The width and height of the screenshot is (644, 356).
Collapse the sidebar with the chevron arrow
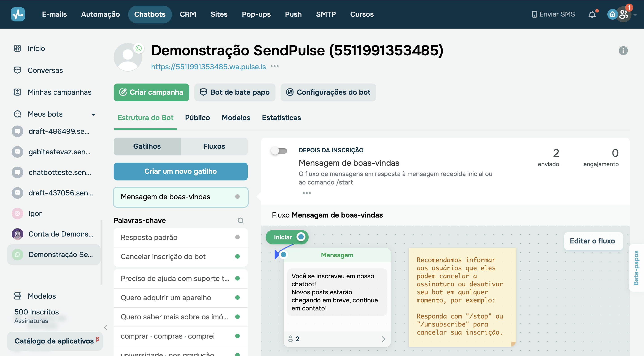coord(106,327)
